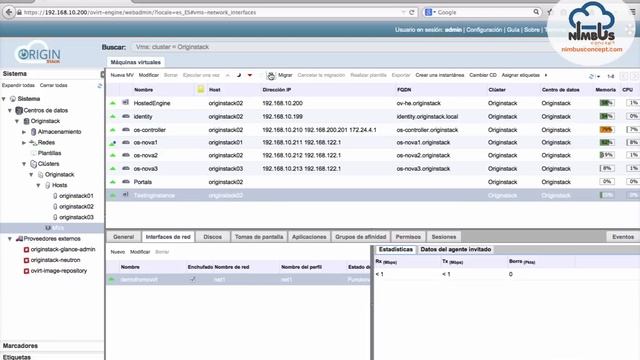Click the status icon of os-nova1
This screenshot has height=360, width=640.
coord(113,143)
